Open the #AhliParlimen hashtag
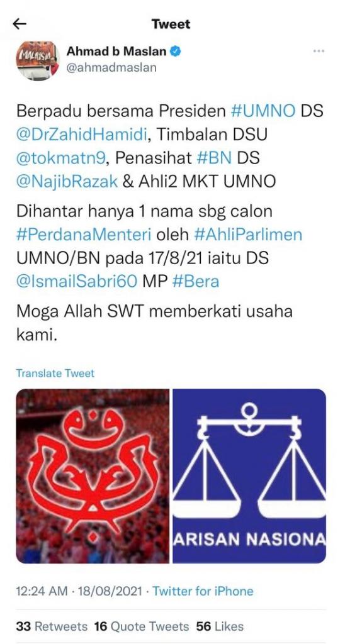The image size is (345, 644). tap(246, 235)
